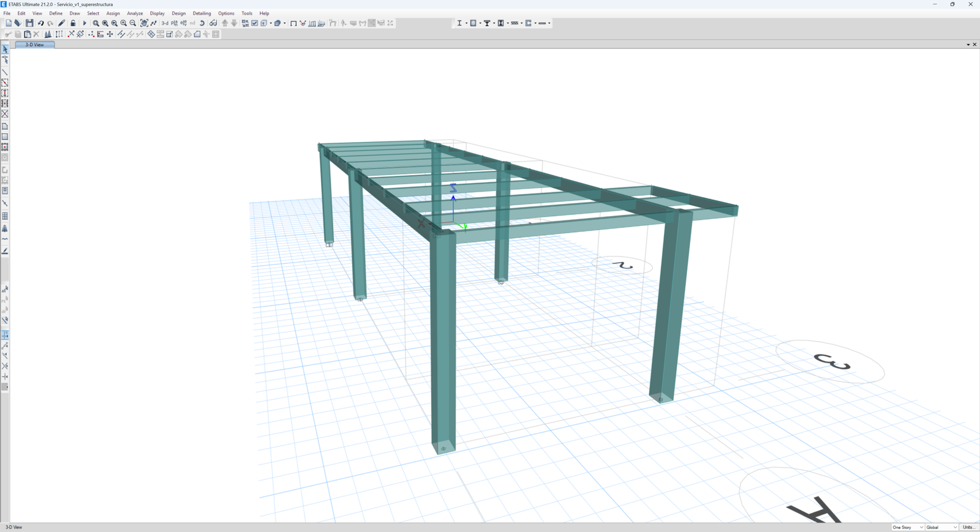Toggle perspective view with glasses icon
Image resolution: width=980 pixels, height=532 pixels.
[213, 23]
